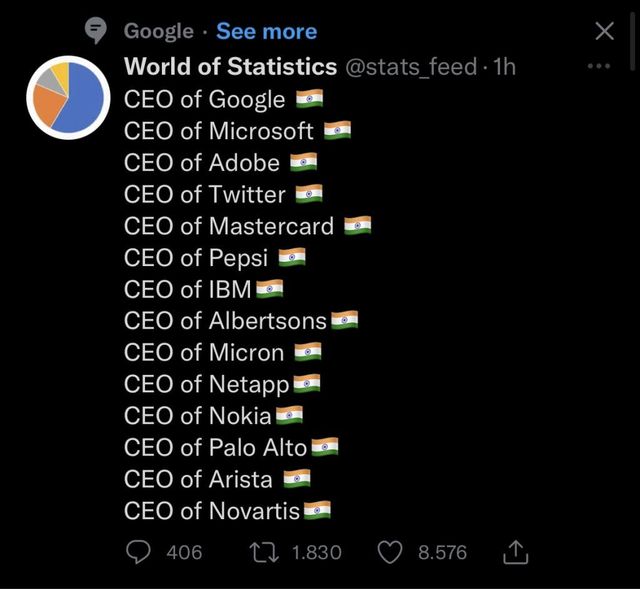Click the 1.830 retweets count
This screenshot has height=589, width=640.
pyautogui.click(x=317, y=552)
